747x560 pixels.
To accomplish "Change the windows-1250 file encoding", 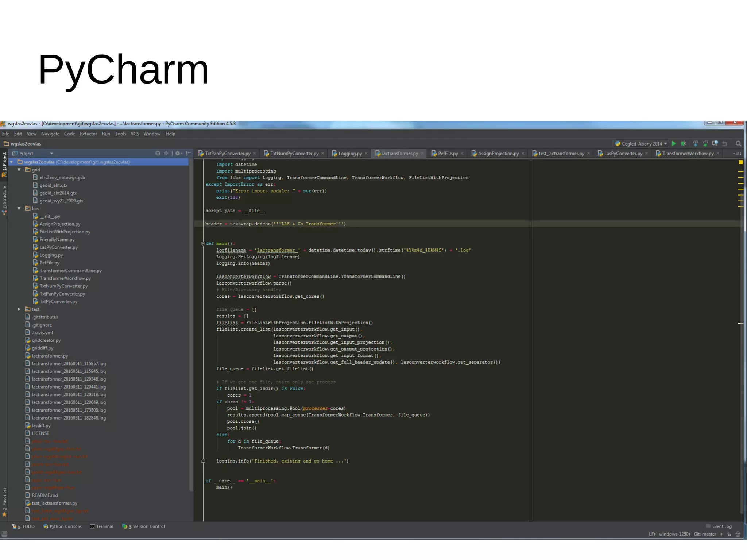I will point(674,534).
